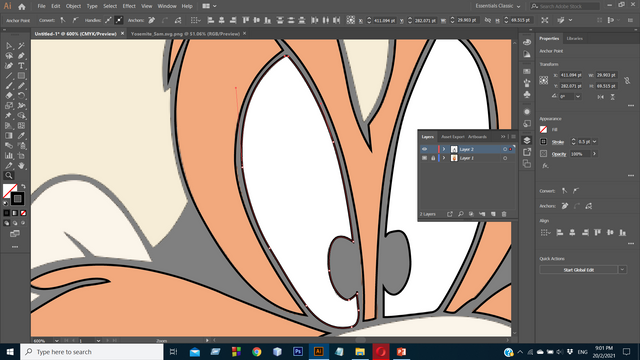This screenshot has height=360, width=640.
Task: Toggle target circle of Layer 1
Action: 505,158
